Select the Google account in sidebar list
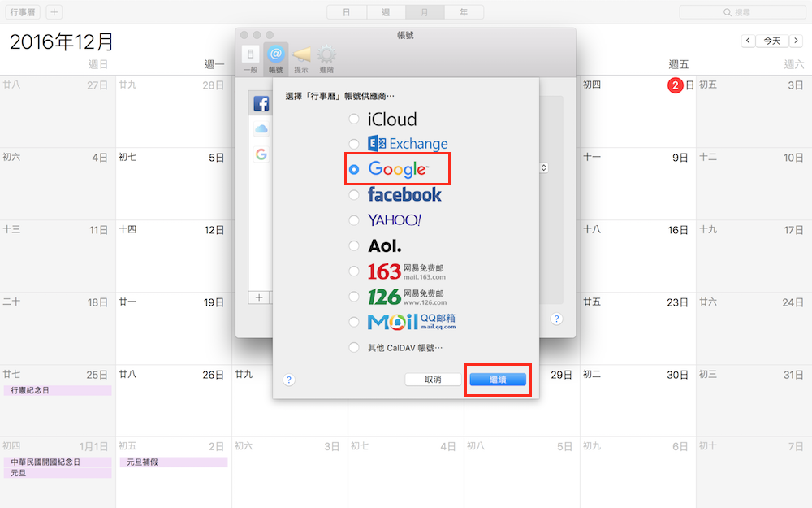The image size is (812, 508). pyautogui.click(x=261, y=154)
